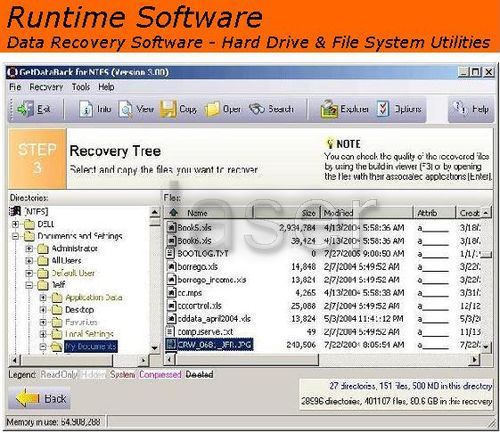
Task: Click the cc.mps file icon
Action: tap(171, 292)
